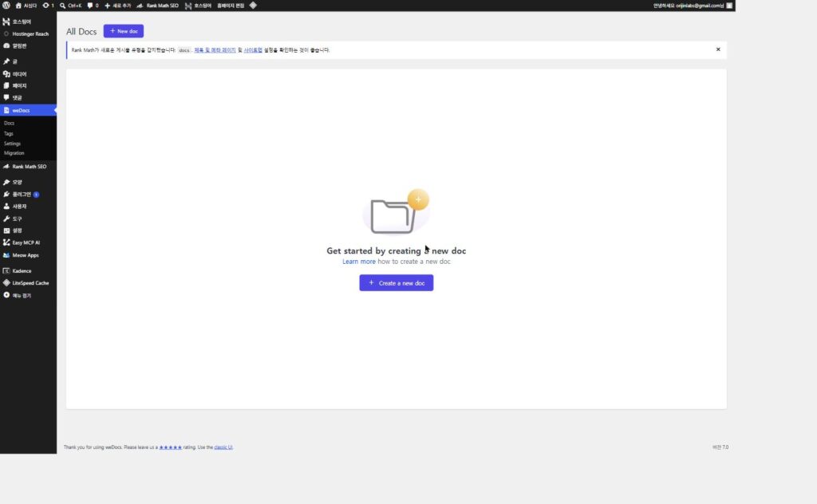817x504 pixels.
Task: Click the All Docs heading
Action: (81, 31)
